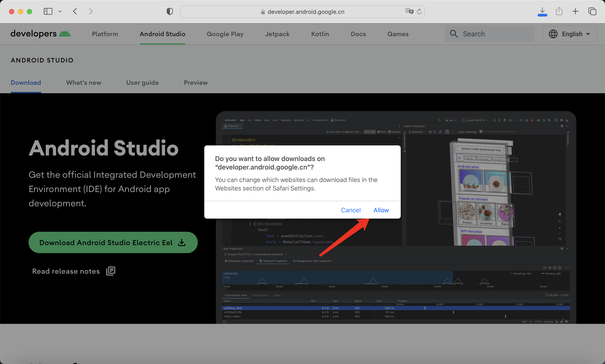This screenshot has width=605, height=364.
Task: Switch to the What's new tab
Action: (x=83, y=83)
